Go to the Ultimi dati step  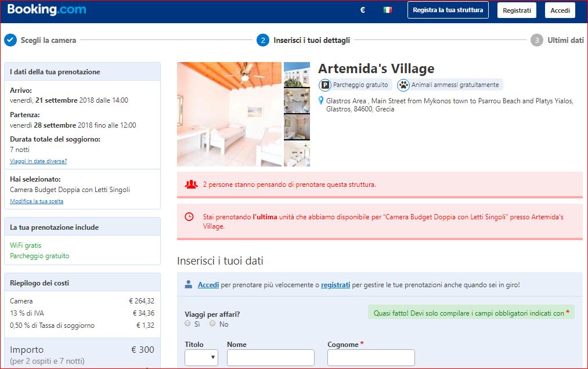point(565,40)
